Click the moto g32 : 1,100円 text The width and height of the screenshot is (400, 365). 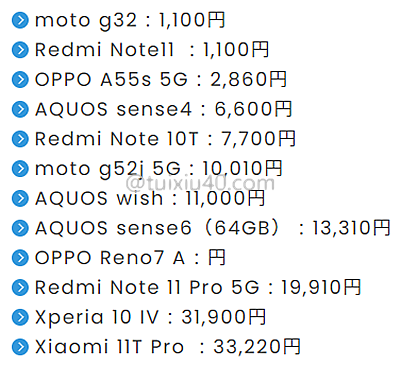[x=130, y=21]
